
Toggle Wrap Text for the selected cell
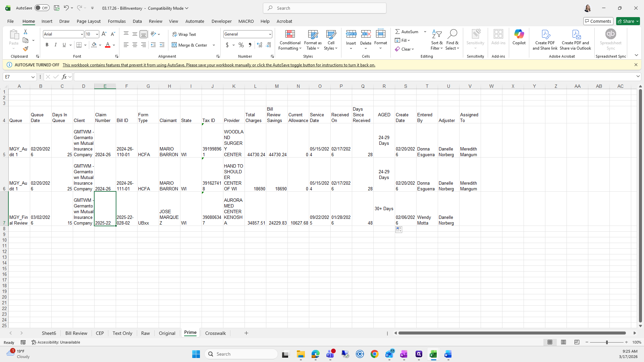(184, 34)
